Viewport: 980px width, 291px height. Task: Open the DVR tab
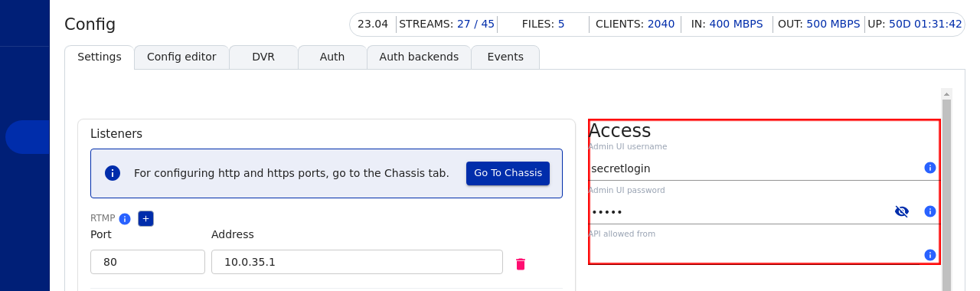263,57
